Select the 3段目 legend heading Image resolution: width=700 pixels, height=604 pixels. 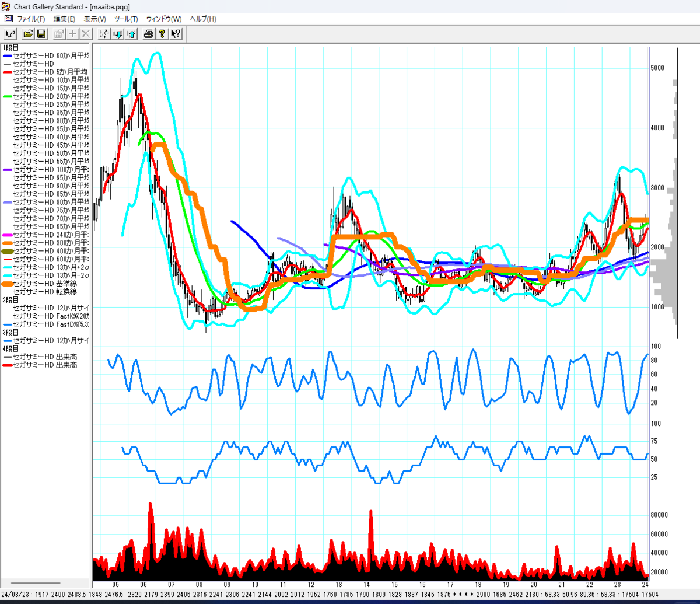[x=10, y=332]
